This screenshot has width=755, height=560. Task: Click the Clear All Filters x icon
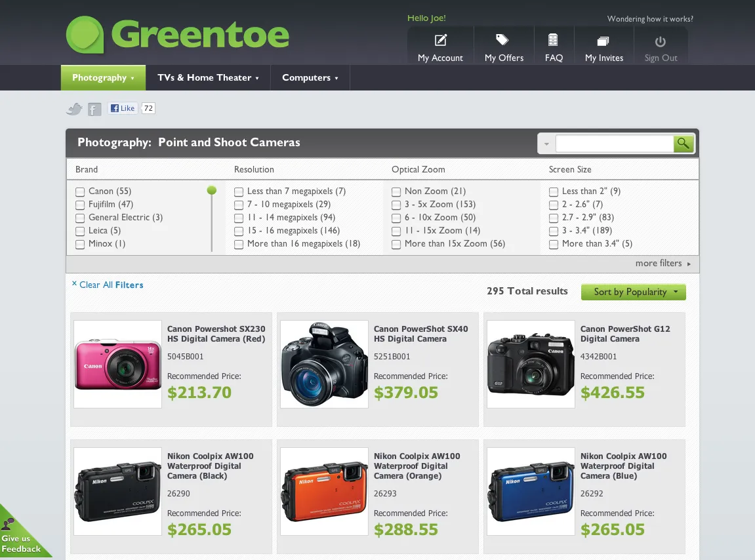(74, 284)
